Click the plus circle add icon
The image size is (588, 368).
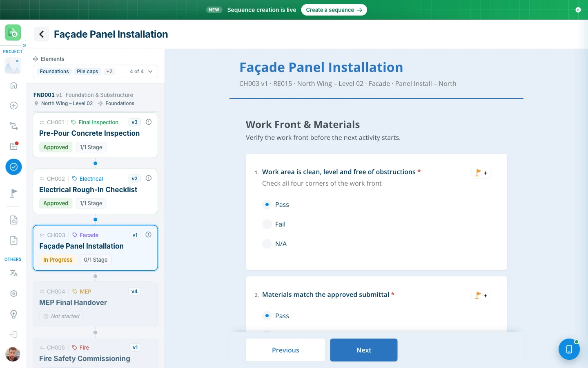(13, 105)
